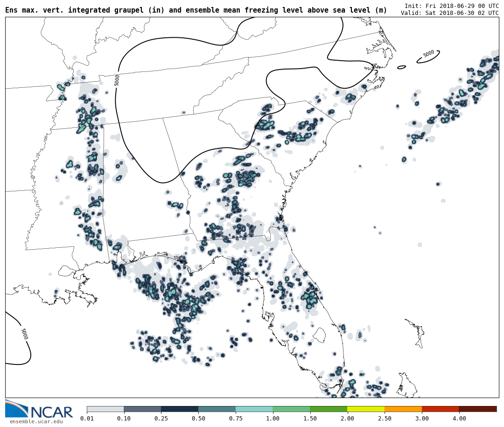Viewport: 504px width, 427px height.
Task: Click the dark green 1.50–2.00 colorbar segment
Action: click(329, 409)
